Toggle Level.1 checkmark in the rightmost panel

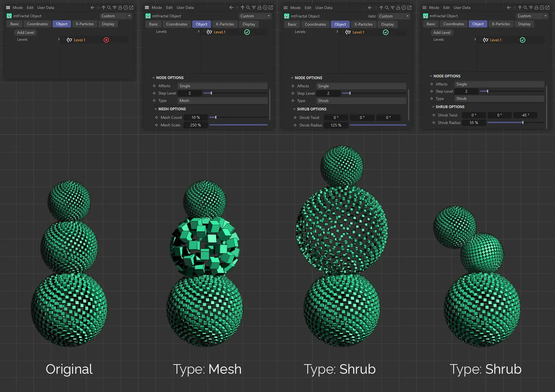522,40
